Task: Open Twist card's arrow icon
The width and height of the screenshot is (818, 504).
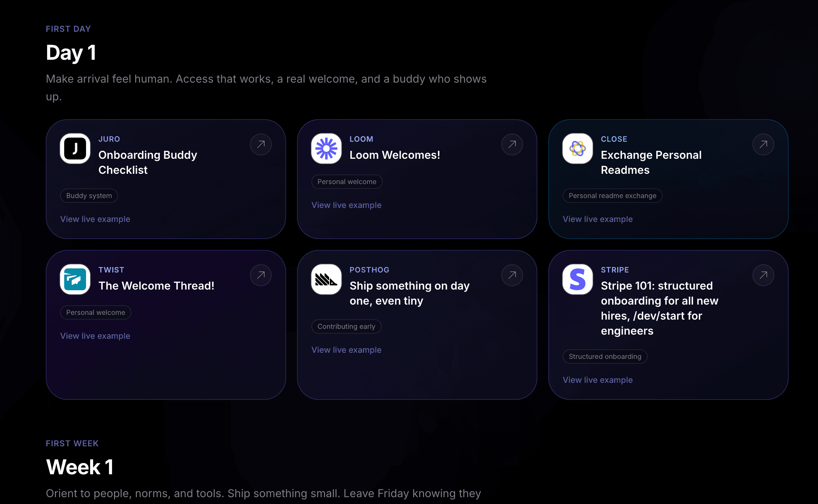Action: tap(261, 275)
